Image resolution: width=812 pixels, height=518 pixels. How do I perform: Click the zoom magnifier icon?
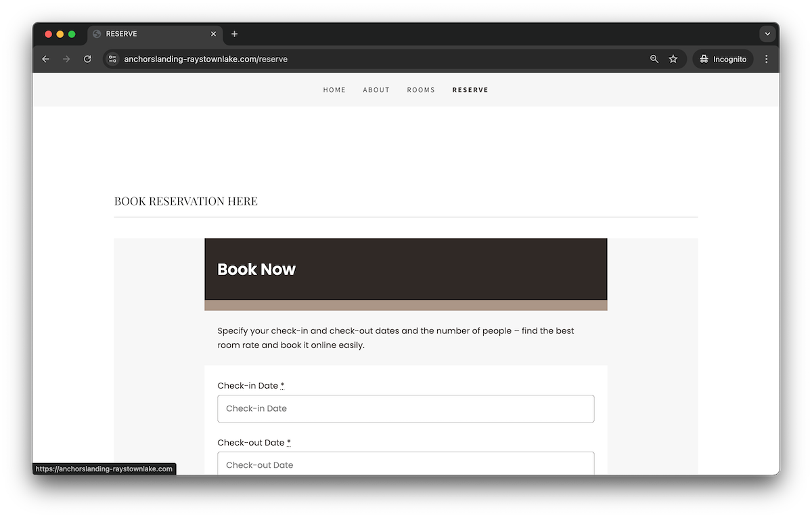pyautogui.click(x=654, y=59)
